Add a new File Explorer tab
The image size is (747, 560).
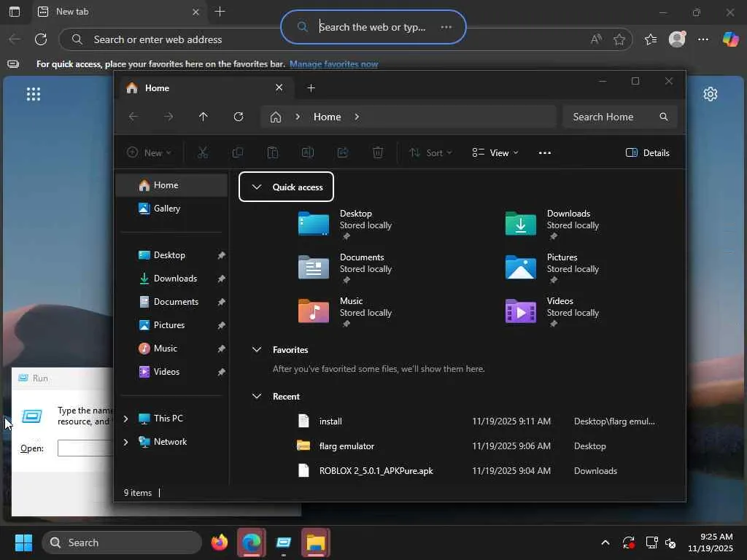(311, 88)
